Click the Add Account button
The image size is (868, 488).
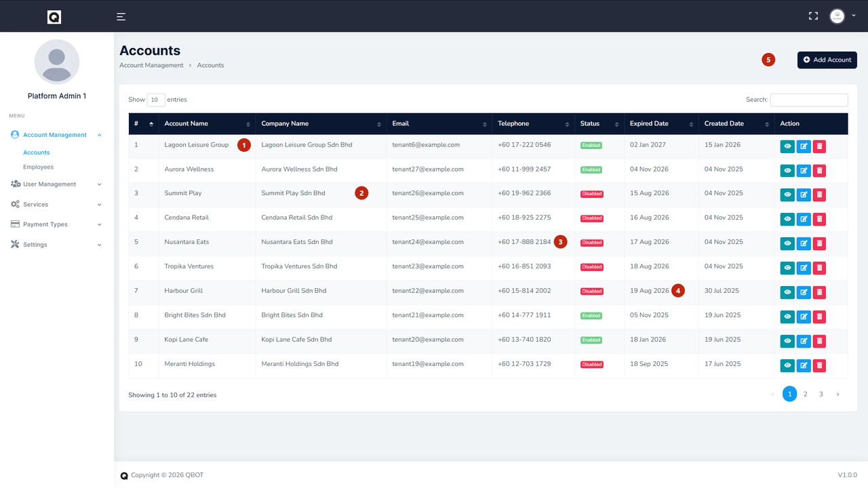tap(827, 60)
